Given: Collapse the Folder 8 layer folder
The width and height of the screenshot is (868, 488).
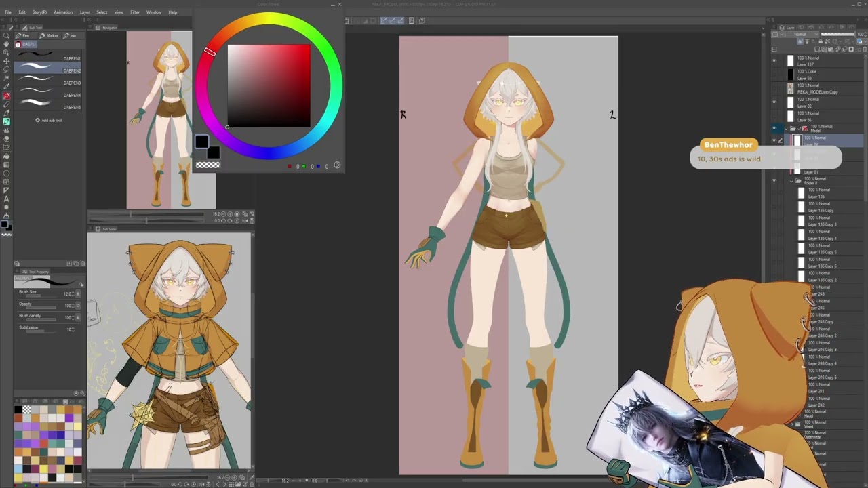Looking at the screenshot, I should (791, 182).
